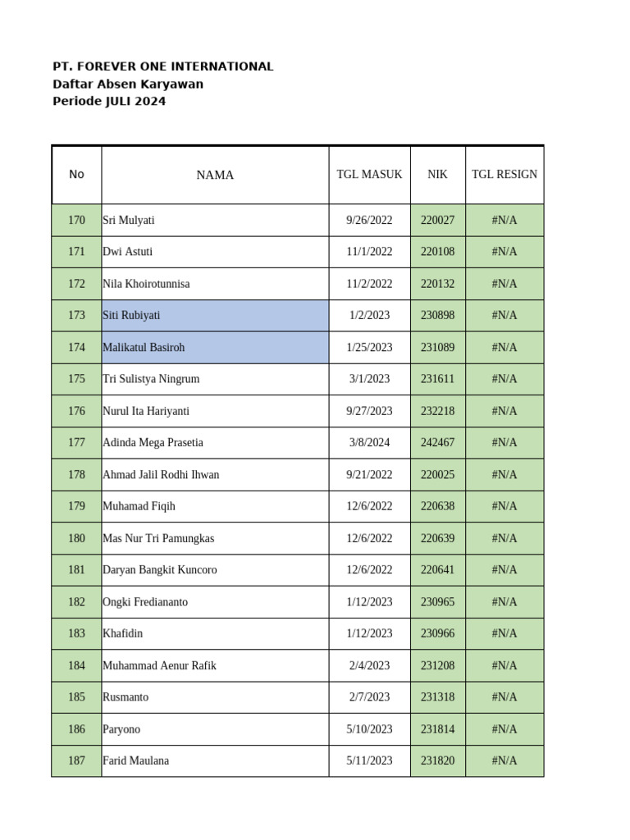
Task: Click NIK 242467 for Adinda
Action: 437,443
